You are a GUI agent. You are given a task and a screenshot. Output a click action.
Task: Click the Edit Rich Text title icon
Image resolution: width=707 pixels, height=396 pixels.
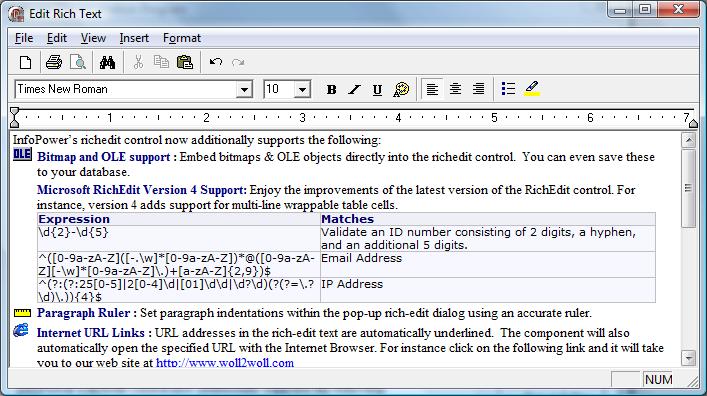click(x=16, y=14)
